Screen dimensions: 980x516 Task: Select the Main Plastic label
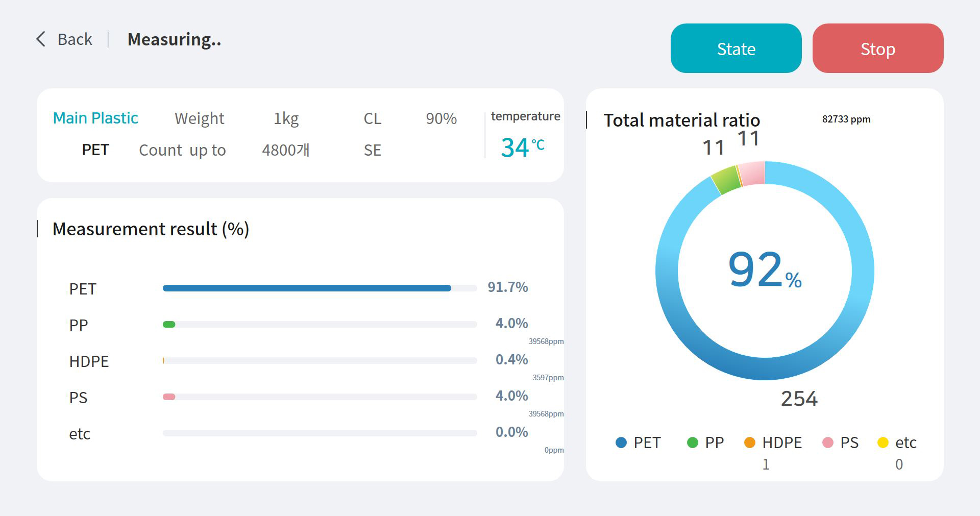(x=95, y=118)
